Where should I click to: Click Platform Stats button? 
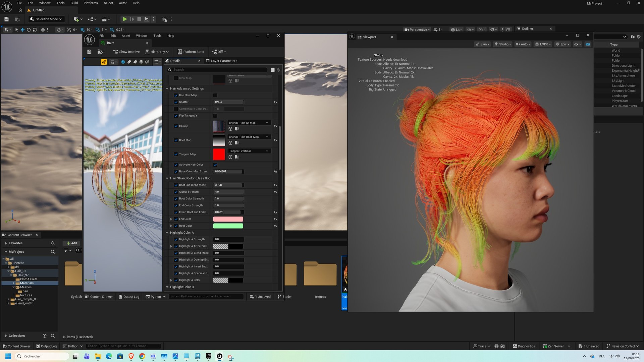click(191, 52)
